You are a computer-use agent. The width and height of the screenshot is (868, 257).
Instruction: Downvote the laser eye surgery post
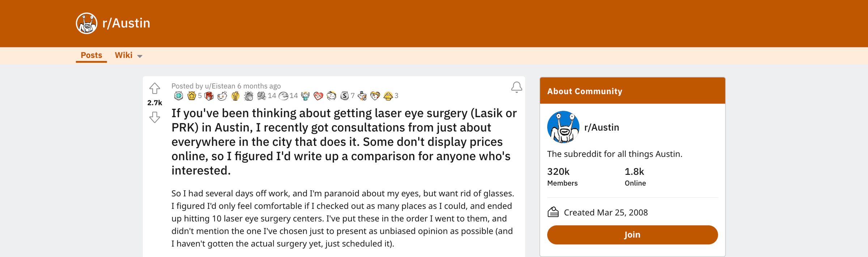pyautogui.click(x=154, y=117)
